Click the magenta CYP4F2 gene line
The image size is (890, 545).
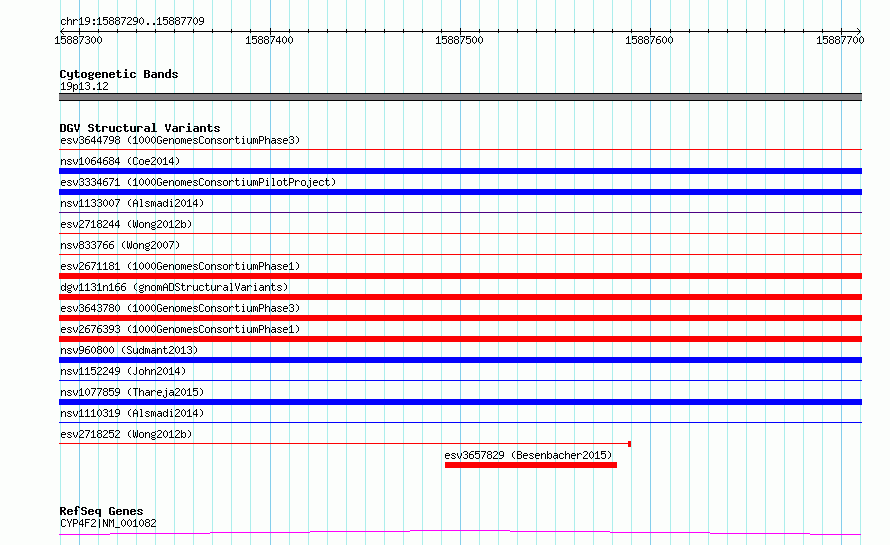coord(460,533)
